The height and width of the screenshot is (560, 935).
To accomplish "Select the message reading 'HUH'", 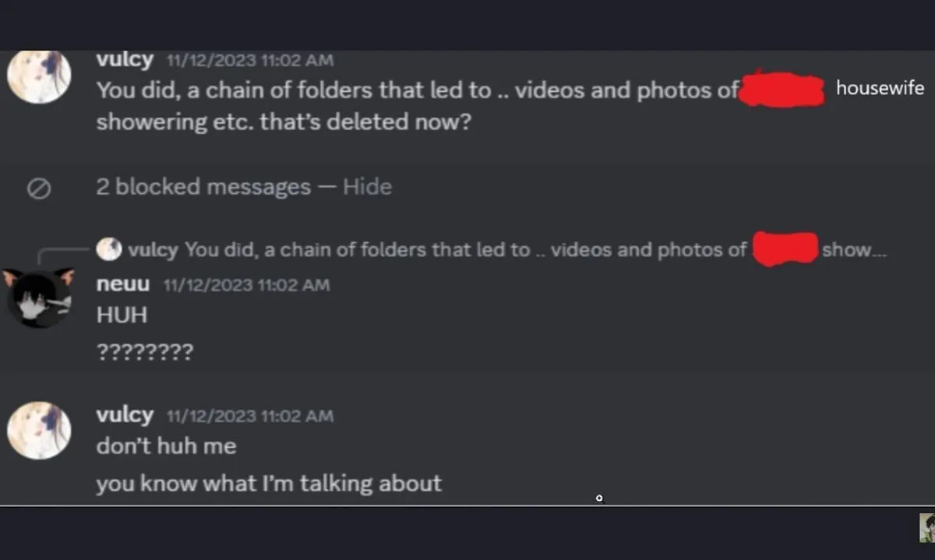I will 121,315.
